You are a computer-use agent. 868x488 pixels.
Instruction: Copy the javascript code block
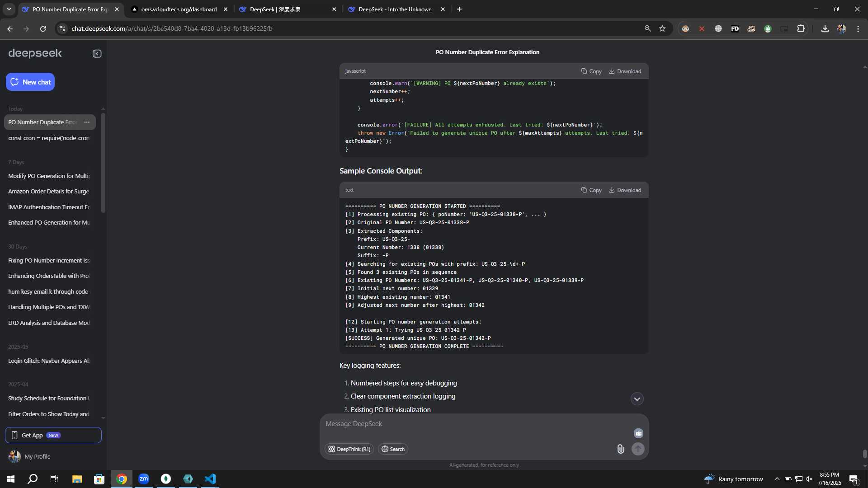point(591,71)
